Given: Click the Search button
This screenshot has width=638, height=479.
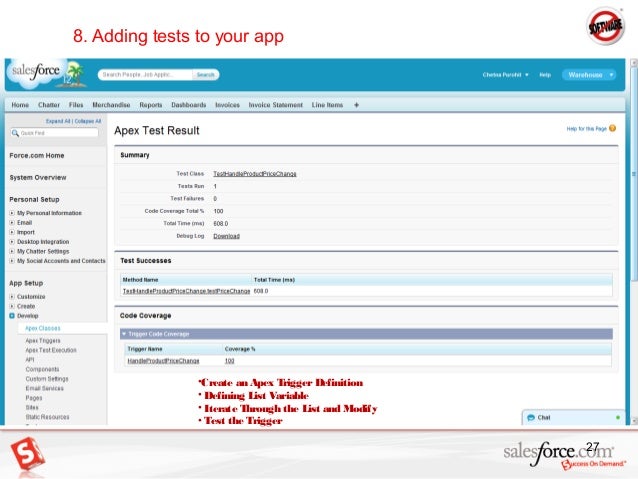Looking at the screenshot, I should pyautogui.click(x=205, y=75).
